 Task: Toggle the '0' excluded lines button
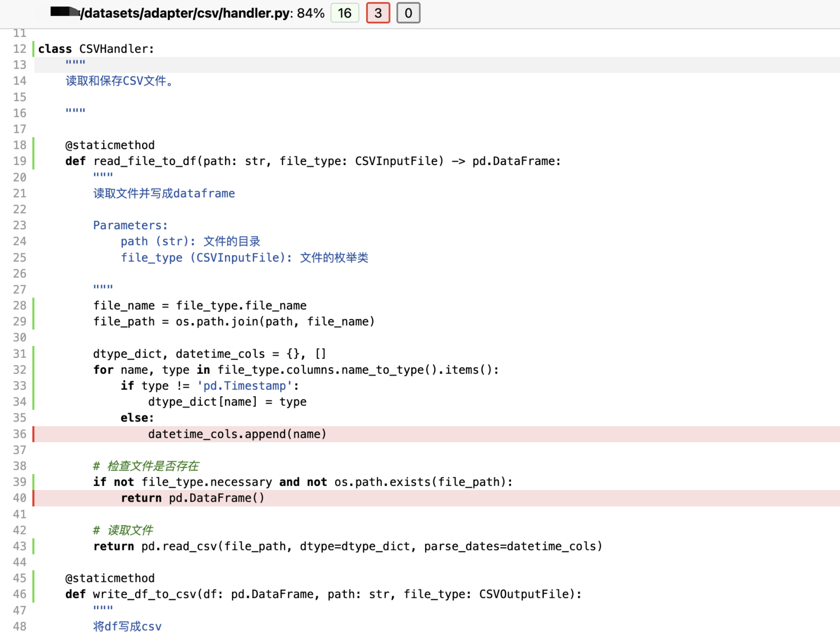408,13
